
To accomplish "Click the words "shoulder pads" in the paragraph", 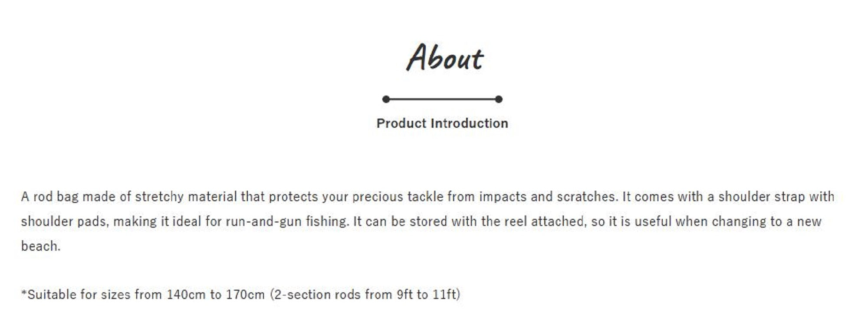I will coord(64,222).
